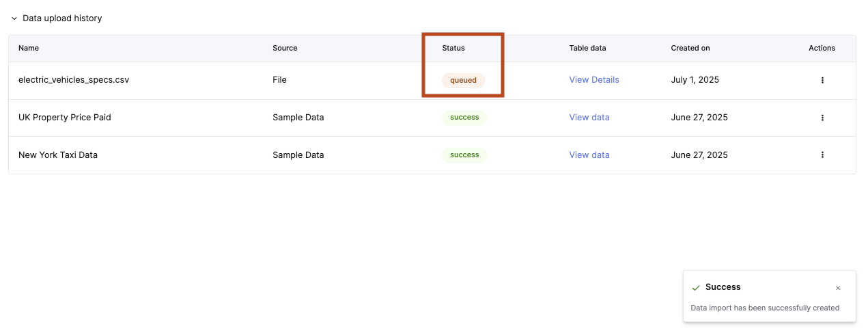
Task: Click the queued status badge
Action: (x=463, y=80)
